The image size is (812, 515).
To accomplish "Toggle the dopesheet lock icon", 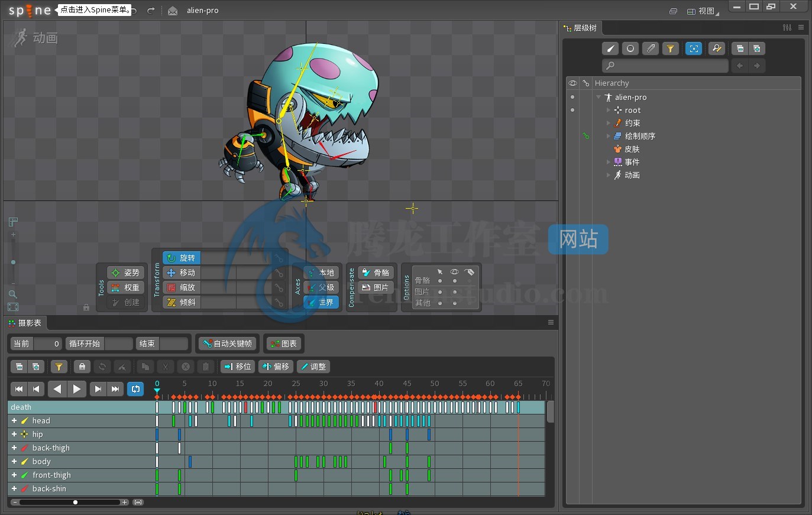I will (82, 367).
